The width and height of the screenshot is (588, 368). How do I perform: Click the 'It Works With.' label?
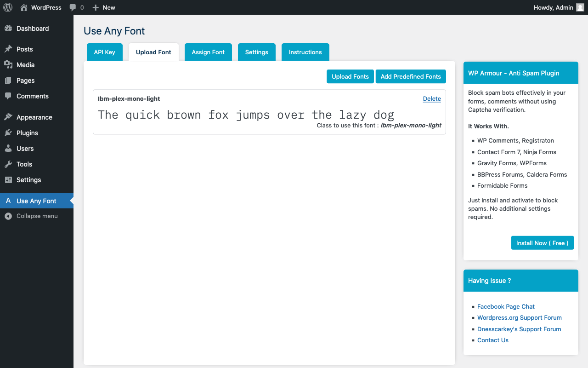(489, 126)
